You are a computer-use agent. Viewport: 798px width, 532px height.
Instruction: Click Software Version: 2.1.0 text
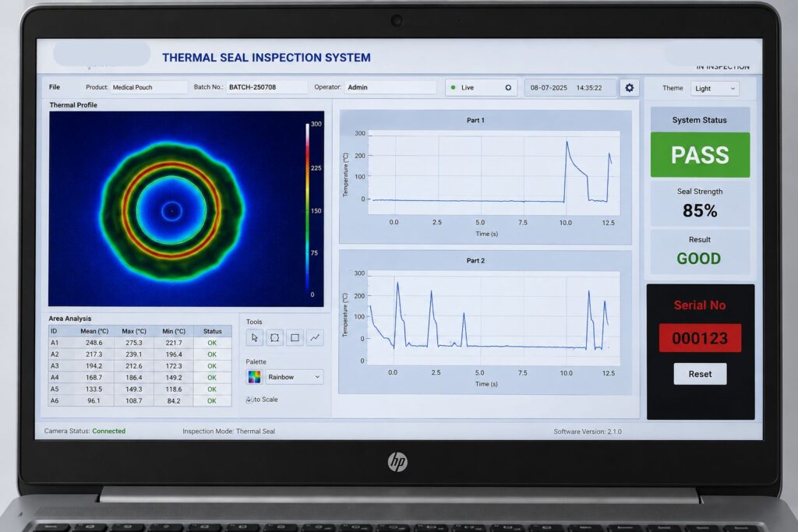tap(588, 432)
